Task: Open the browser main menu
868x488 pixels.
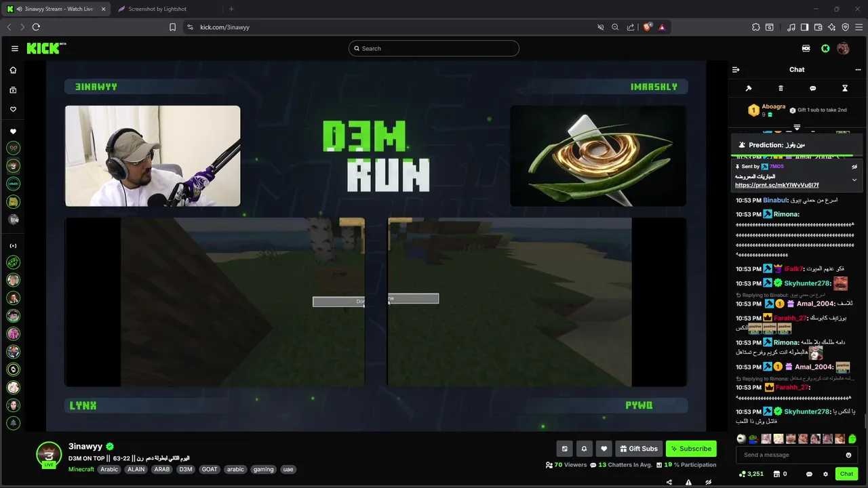Action: point(859,27)
